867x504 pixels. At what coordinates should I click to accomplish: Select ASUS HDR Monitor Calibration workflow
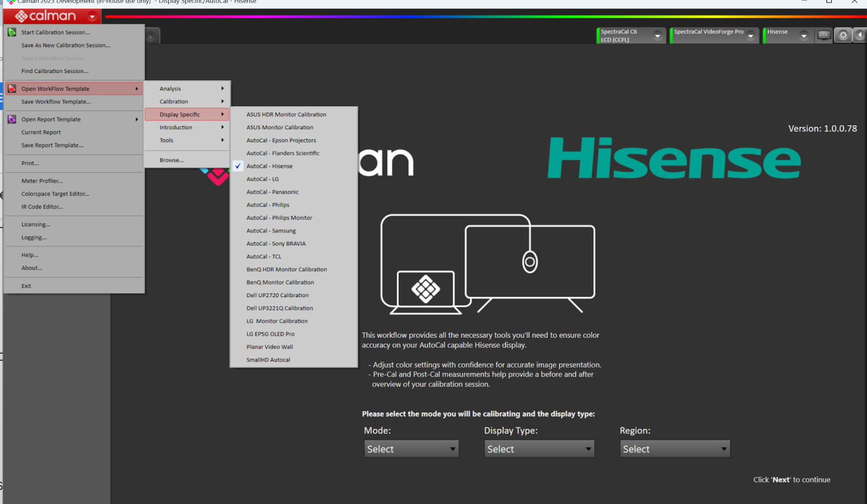(294, 115)
